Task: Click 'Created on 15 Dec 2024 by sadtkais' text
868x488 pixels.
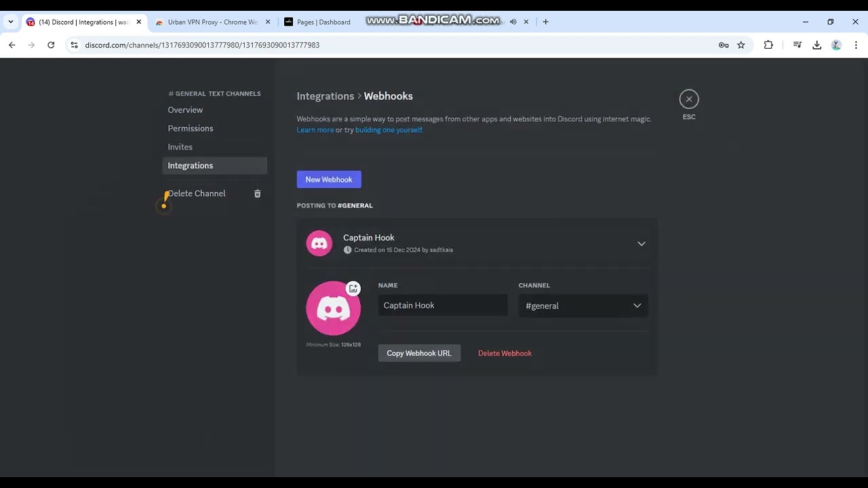Action: pos(403,250)
